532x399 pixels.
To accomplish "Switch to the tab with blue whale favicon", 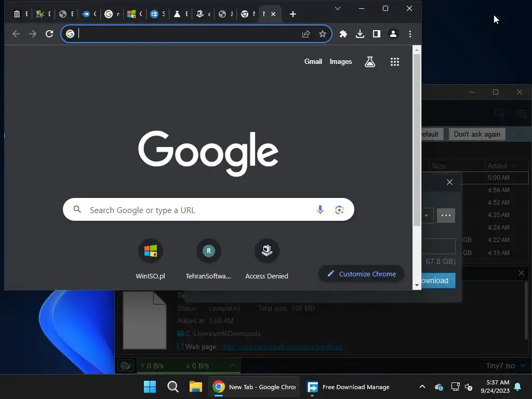I will [89, 14].
